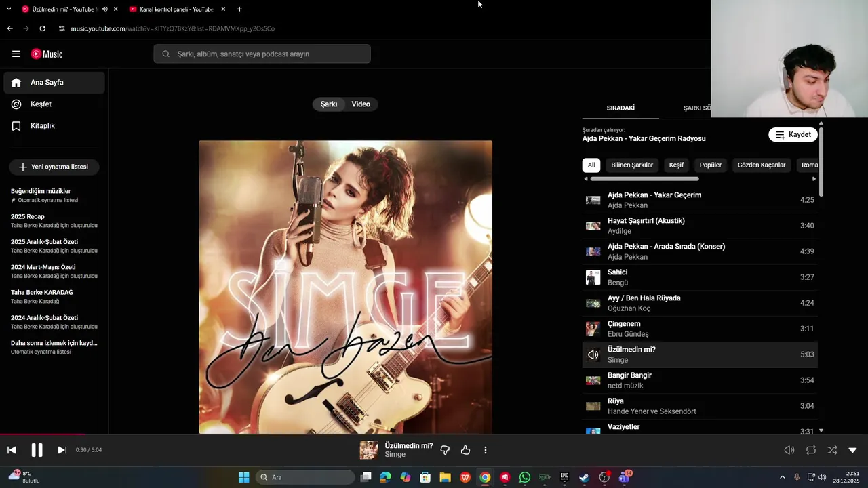The image size is (868, 488).
Task: Select the Gözden Kaçanlar filter chip
Action: pyautogui.click(x=762, y=165)
